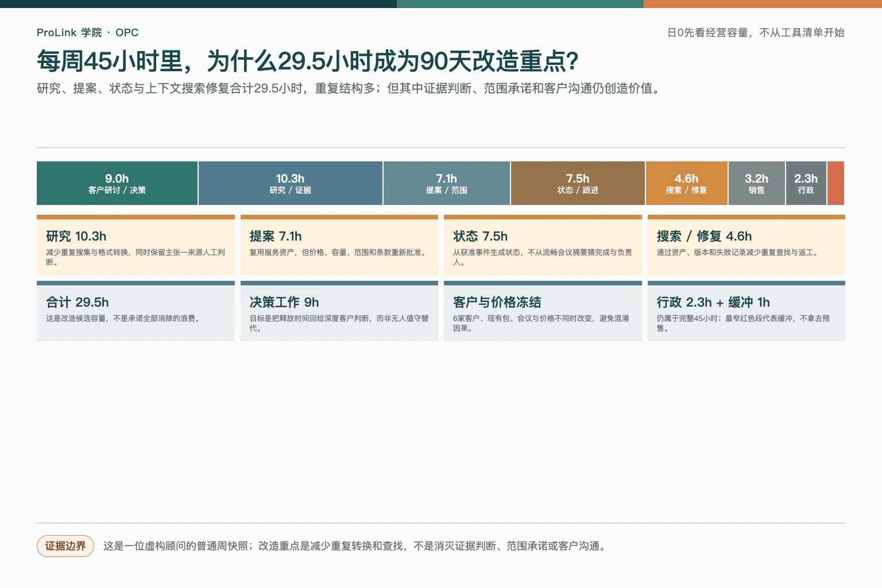Open the 客户与价格冻结 card title
Image resolution: width=882 pixels, height=588 pixels.
tap(497, 303)
